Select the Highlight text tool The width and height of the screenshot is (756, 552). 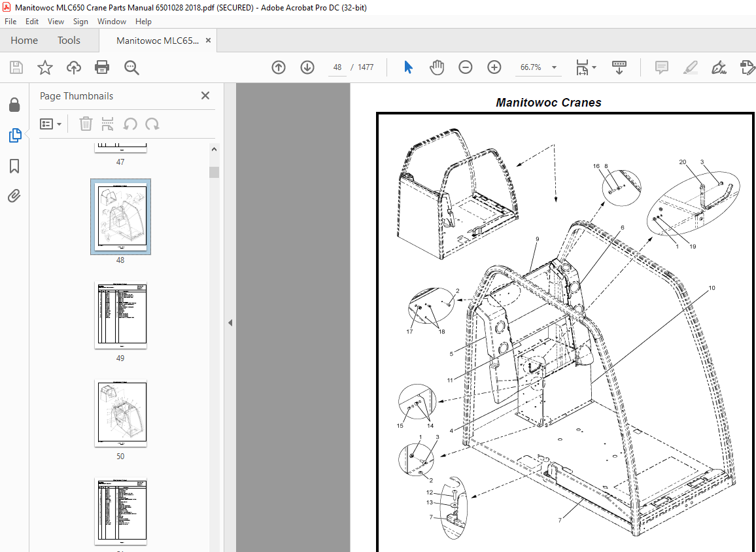click(x=691, y=67)
